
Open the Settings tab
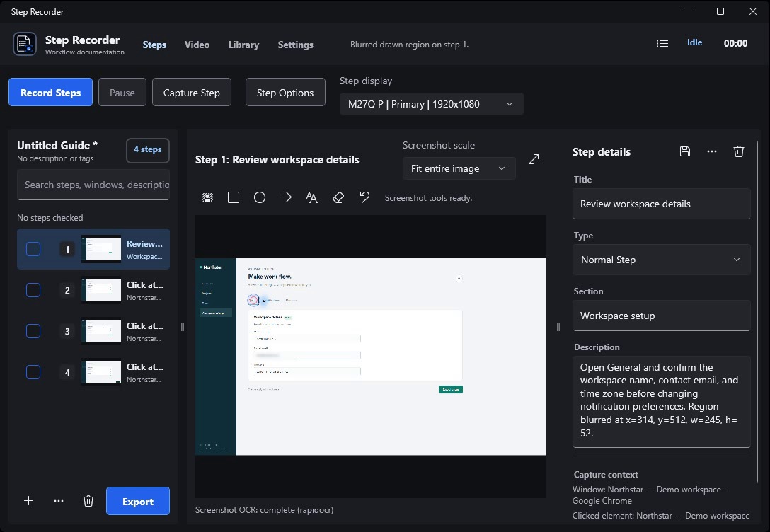click(296, 45)
